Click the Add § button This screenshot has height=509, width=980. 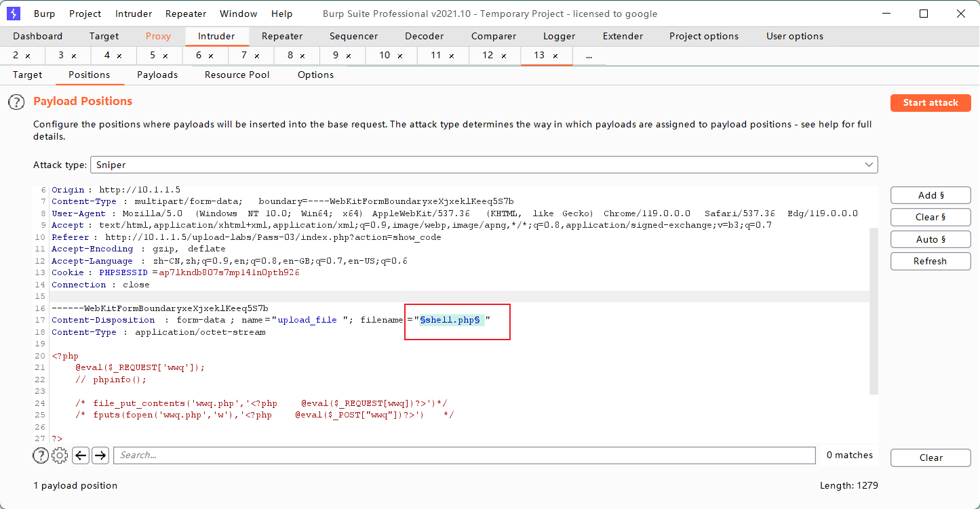(930, 195)
